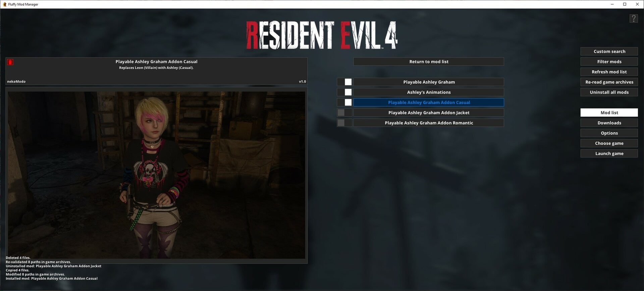644x291 pixels.
Task: Click the Fluffy Mod Manager title bar icon
Action: click(5, 4)
